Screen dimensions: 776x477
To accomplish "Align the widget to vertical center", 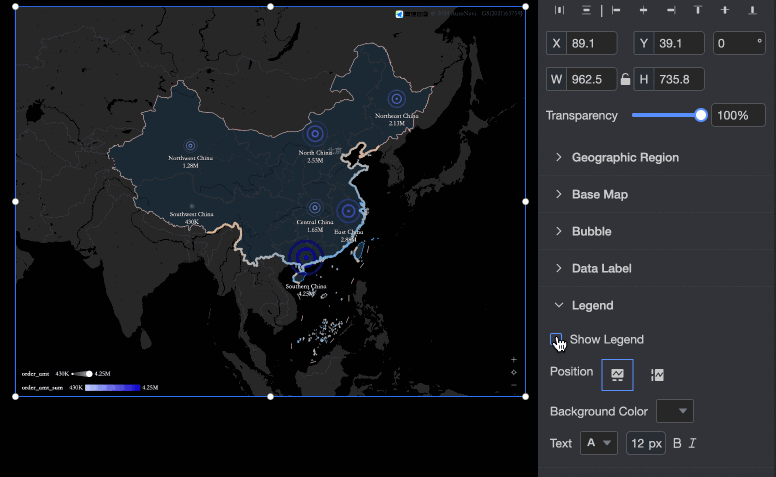I will pos(725,10).
